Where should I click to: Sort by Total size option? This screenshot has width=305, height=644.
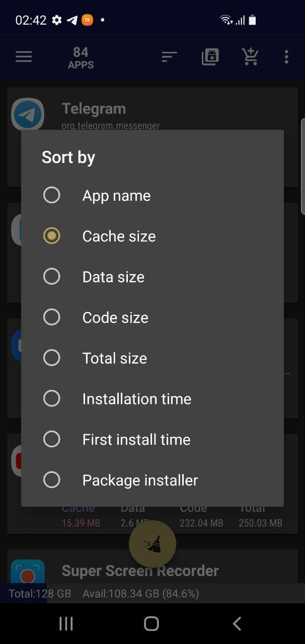(114, 358)
